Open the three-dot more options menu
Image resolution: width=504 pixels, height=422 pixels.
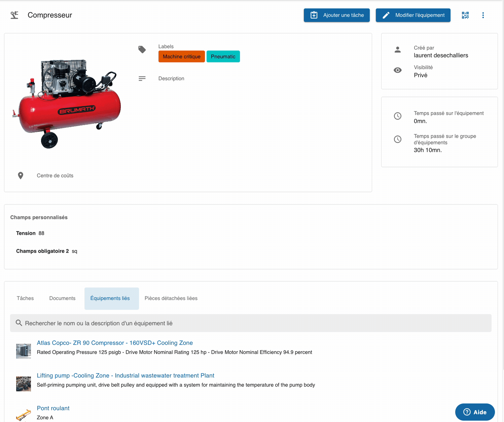click(x=483, y=15)
